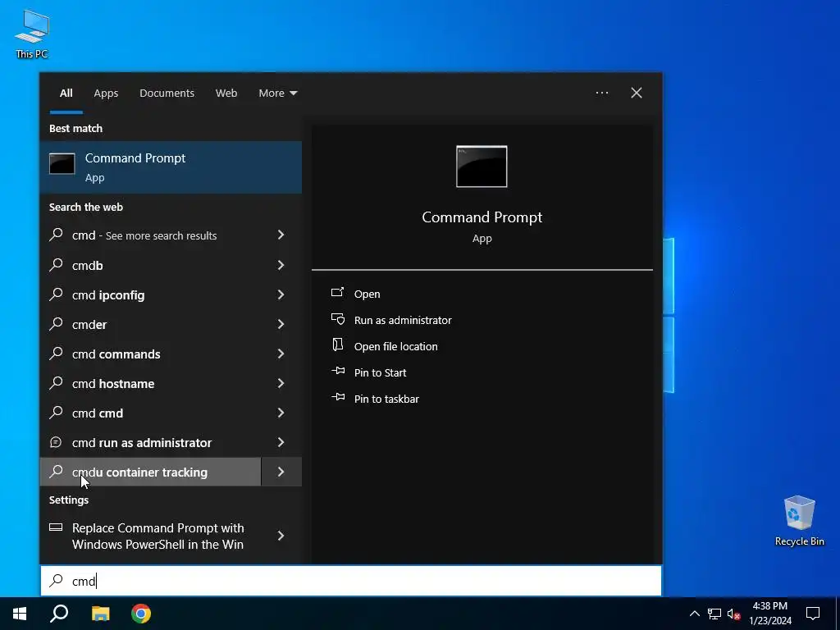840x630 pixels.
Task: Expand the chevron beside 'cmdb'
Action: [x=281, y=265]
